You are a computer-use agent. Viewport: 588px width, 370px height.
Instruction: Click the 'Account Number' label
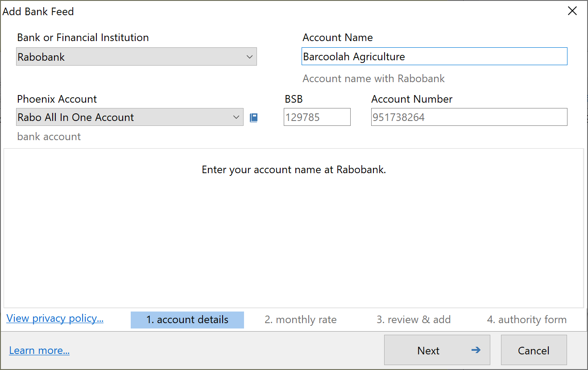coord(412,99)
